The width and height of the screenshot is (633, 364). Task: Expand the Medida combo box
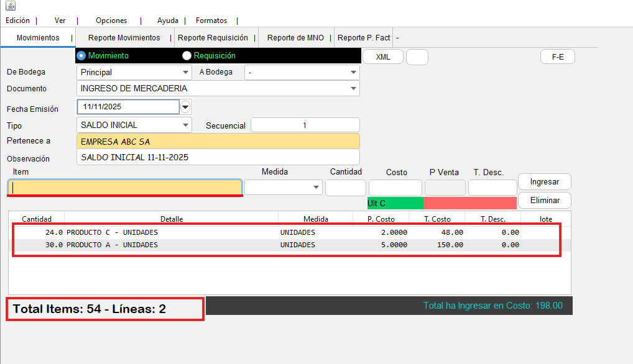pos(316,187)
